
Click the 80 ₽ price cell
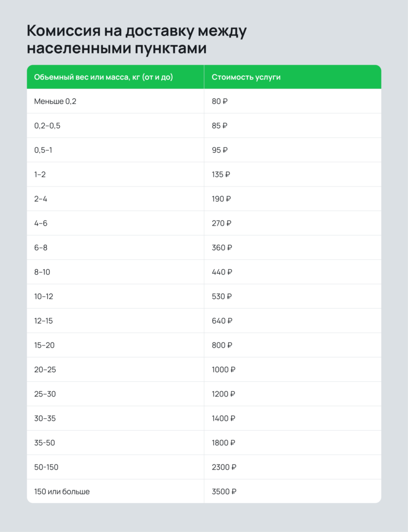click(x=220, y=101)
